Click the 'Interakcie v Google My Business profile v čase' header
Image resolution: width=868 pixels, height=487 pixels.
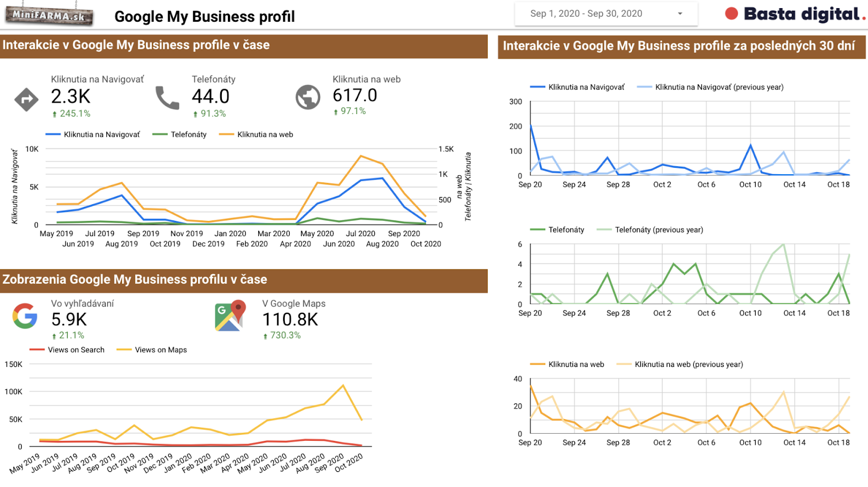244,46
